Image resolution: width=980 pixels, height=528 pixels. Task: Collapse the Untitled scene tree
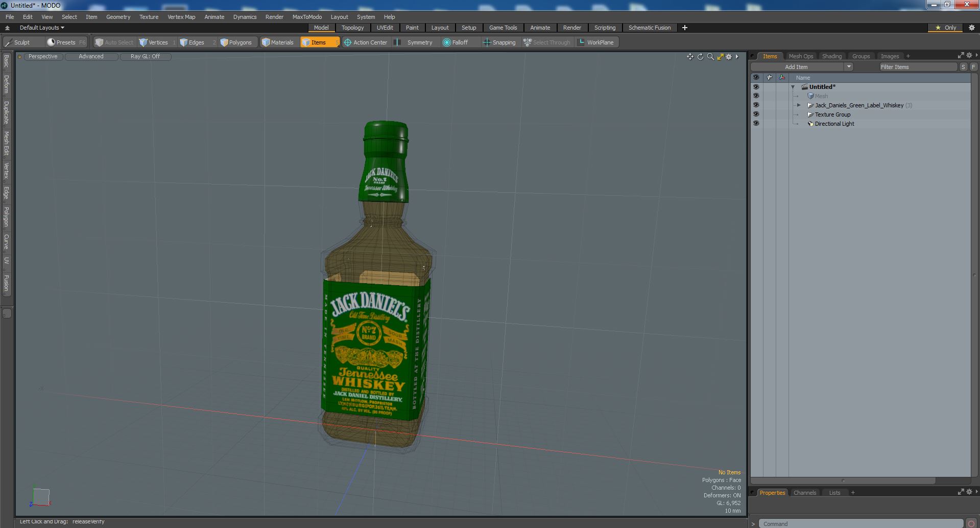coord(793,87)
